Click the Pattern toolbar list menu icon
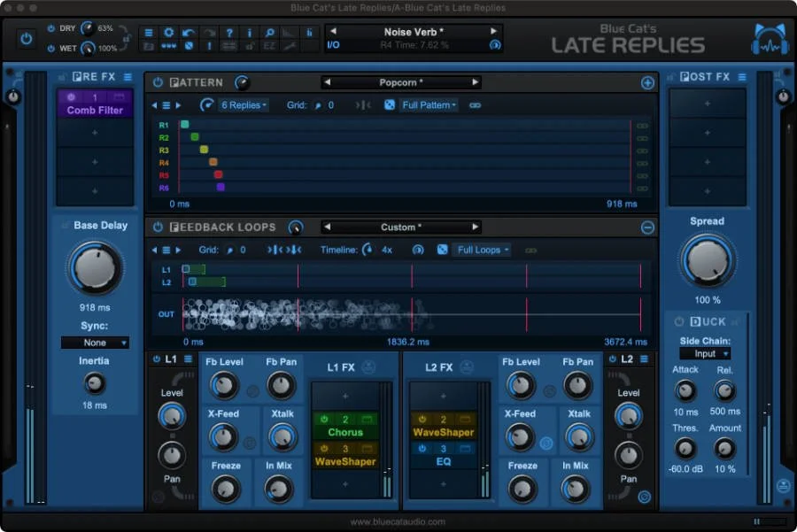Viewport: 797px width, 532px height. click(x=166, y=105)
